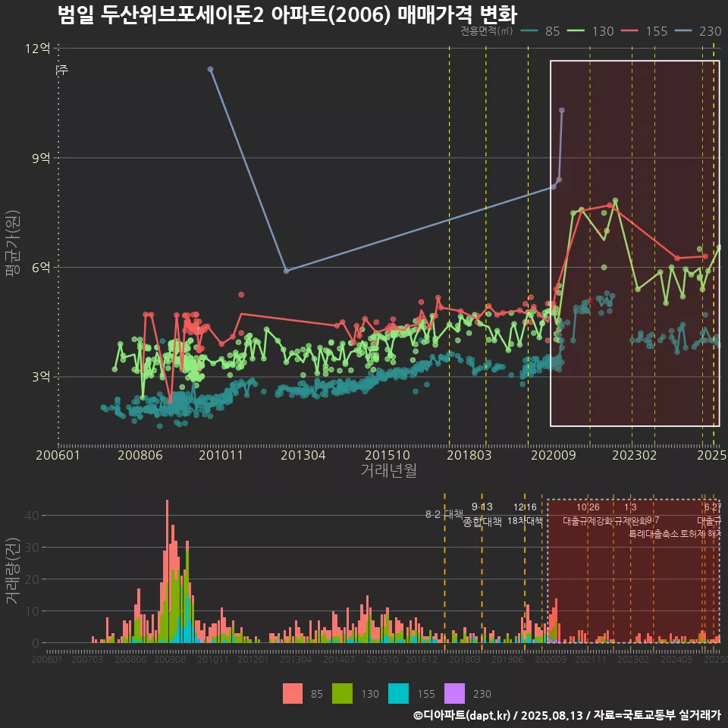Click the cyan 155 swatch in bottom legend

[x=398, y=694]
